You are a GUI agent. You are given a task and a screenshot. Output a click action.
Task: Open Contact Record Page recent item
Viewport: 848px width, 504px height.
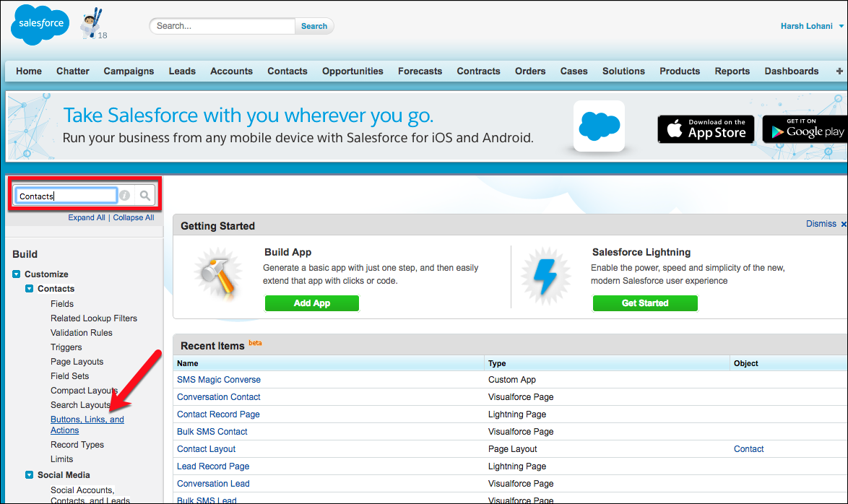pos(218,414)
